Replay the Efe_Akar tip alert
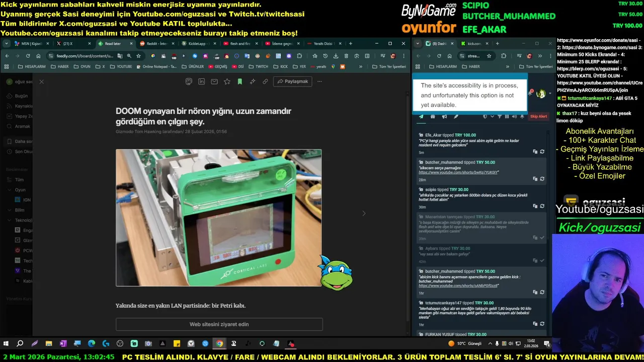This screenshot has width=644, height=362. click(542, 151)
